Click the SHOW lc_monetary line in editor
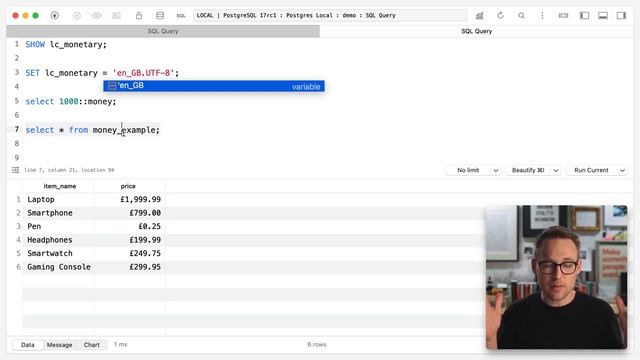The height and width of the screenshot is (360, 640). (66, 44)
